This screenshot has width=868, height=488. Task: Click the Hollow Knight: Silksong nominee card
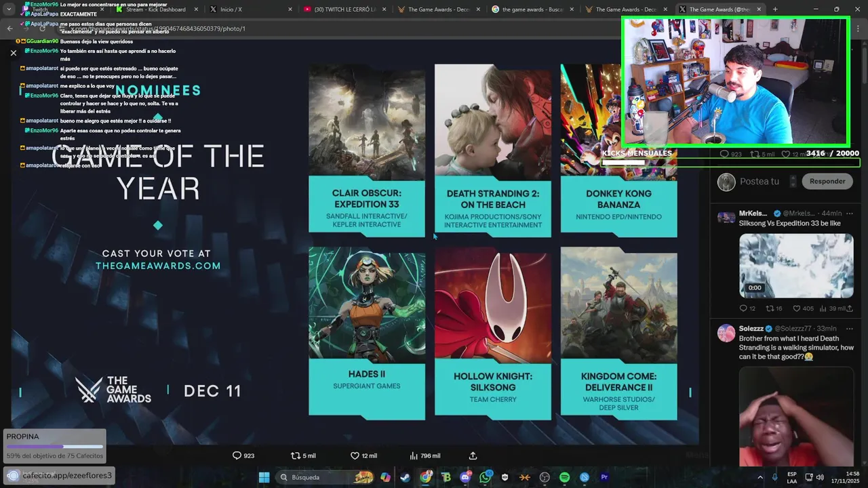point(493,333)
